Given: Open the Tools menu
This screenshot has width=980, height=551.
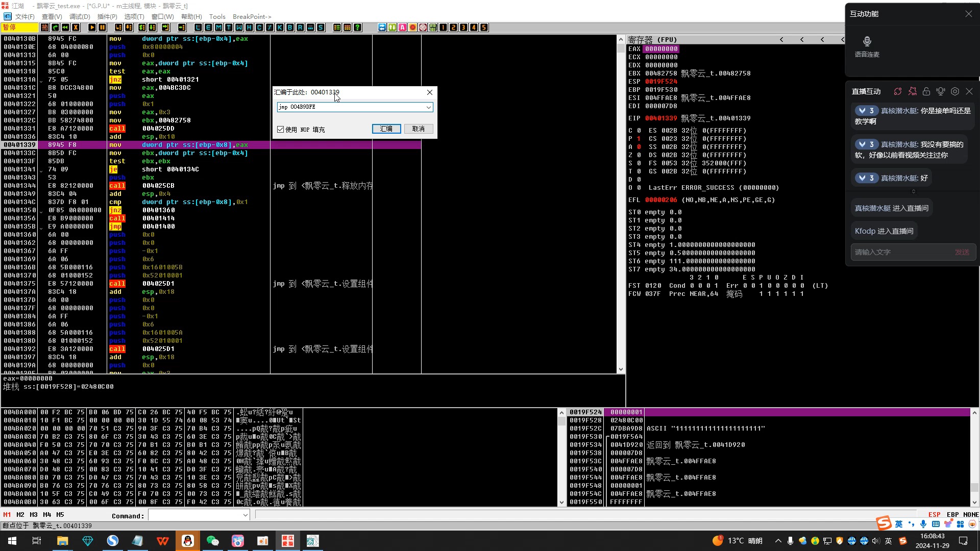Looking at the screenshot, I should tap(217, 16).
